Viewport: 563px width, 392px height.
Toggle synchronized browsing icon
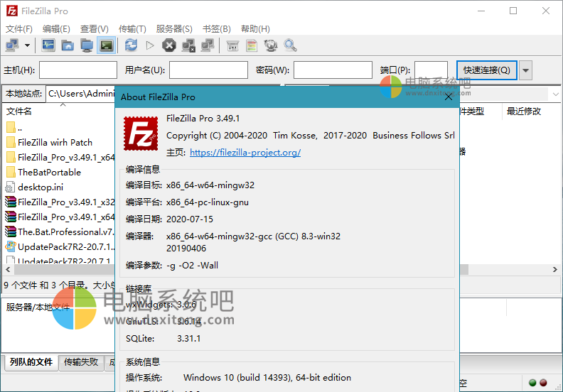271,45
